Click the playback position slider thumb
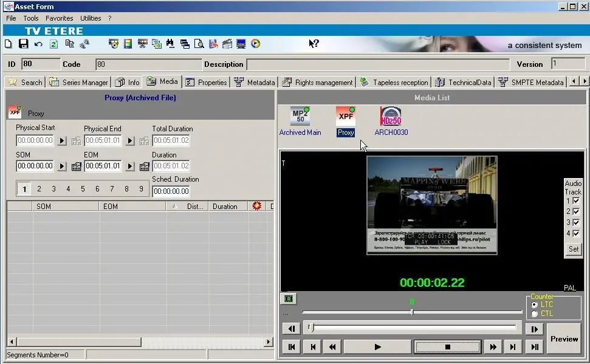Viewport: 590px width, 364px height. (x=412, y=312)
